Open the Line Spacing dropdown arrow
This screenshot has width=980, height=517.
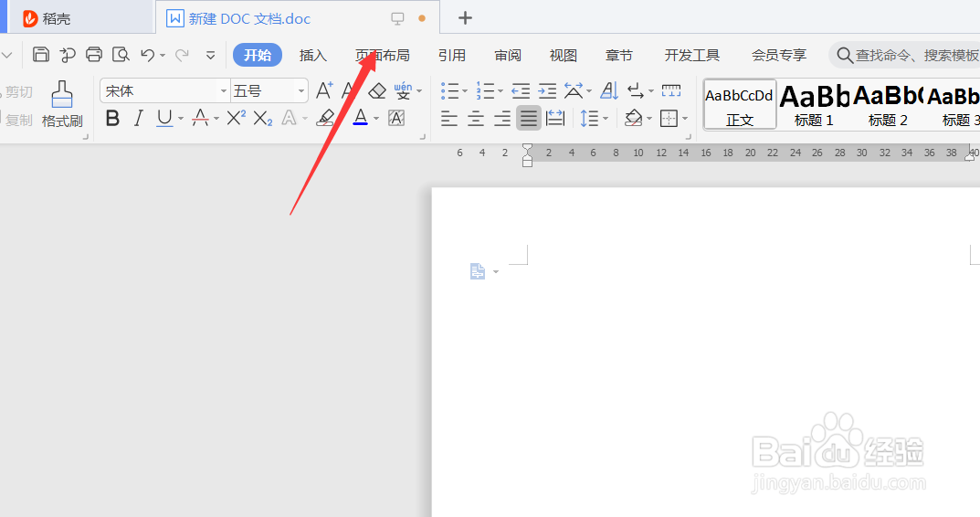click(x=605, y=119)
